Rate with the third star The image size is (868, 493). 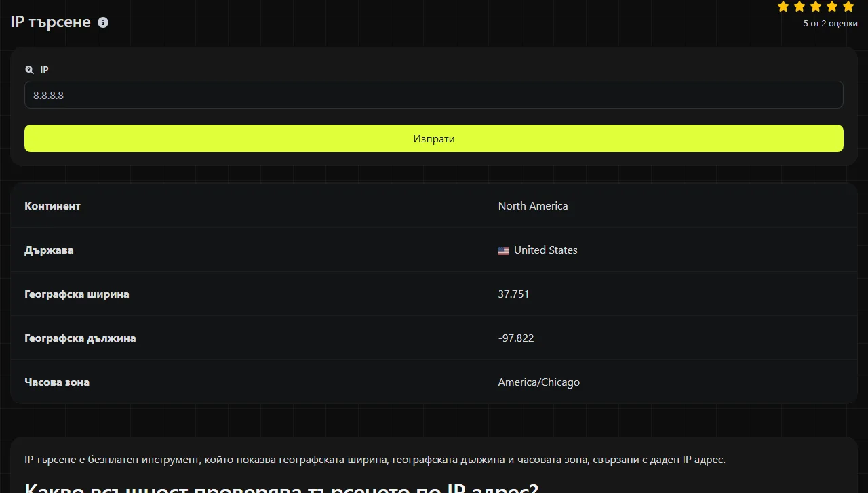point(816,7)
